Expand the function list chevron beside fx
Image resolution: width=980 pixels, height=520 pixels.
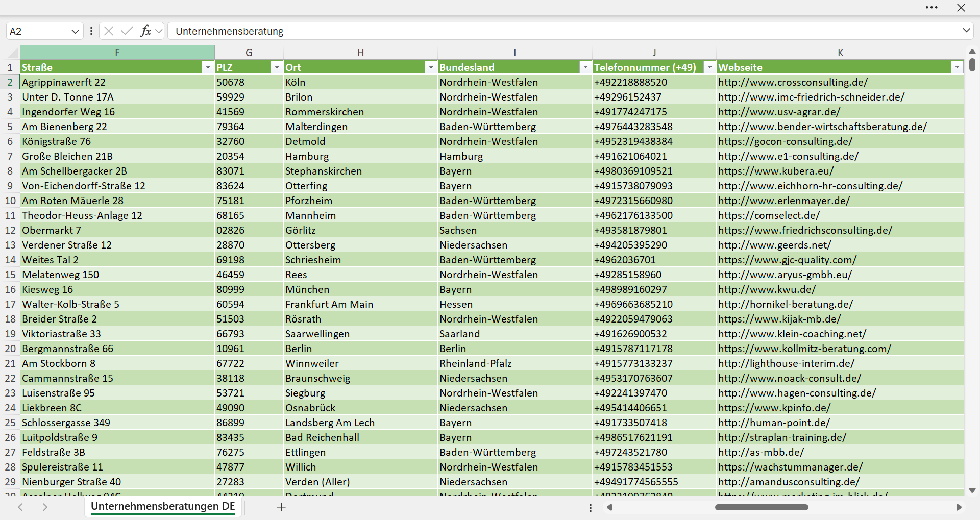pyautogui.click(x=159, y=31)
